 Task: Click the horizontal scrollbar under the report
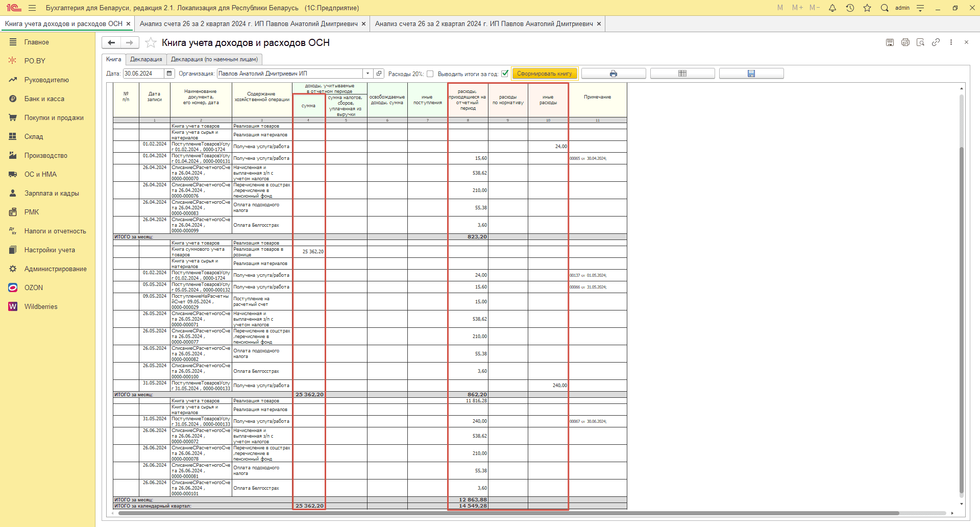[x=508, y=513]
